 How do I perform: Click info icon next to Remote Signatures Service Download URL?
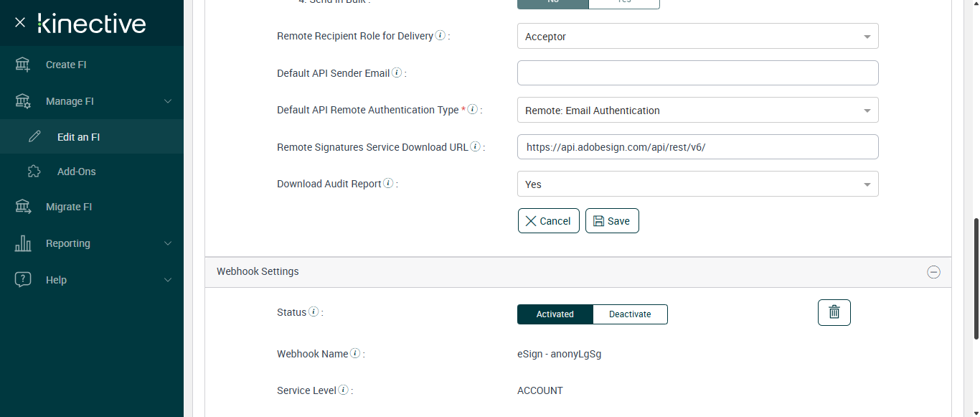pos(476,147)
